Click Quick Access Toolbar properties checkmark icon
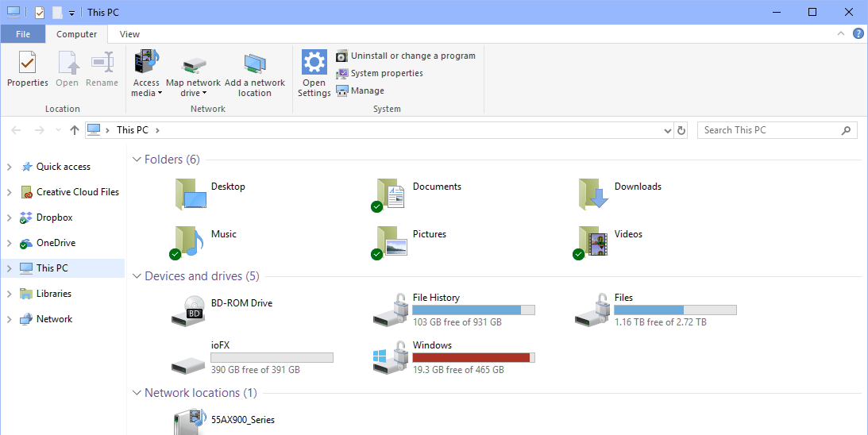Screen dimensions: 868x435 tap(39, 12)
